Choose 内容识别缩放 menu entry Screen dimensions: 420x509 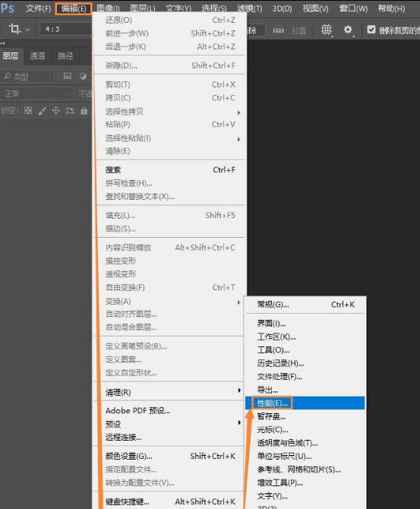[170, 248]
